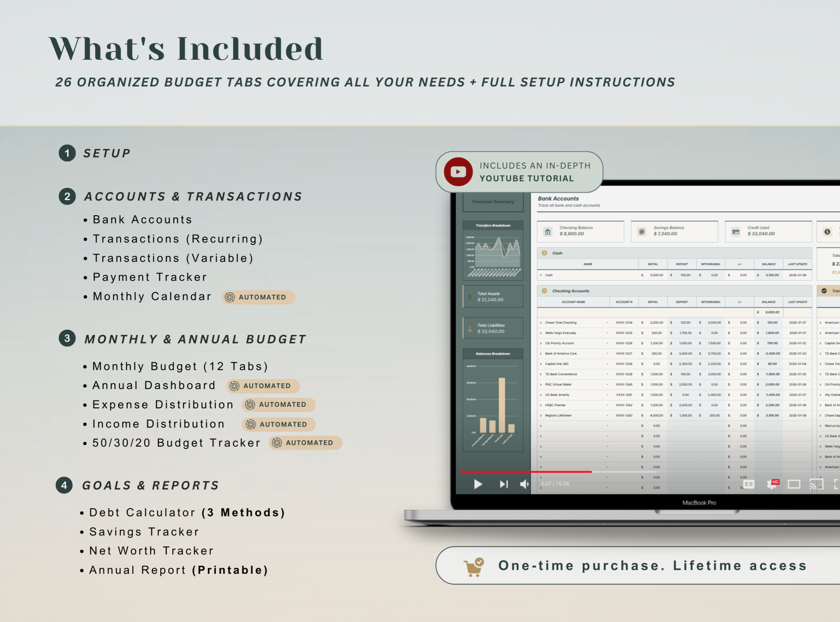Screen dimensions: 840x622
Task: Mute the video with speaker icon
Action: click(x=524, y=484)
